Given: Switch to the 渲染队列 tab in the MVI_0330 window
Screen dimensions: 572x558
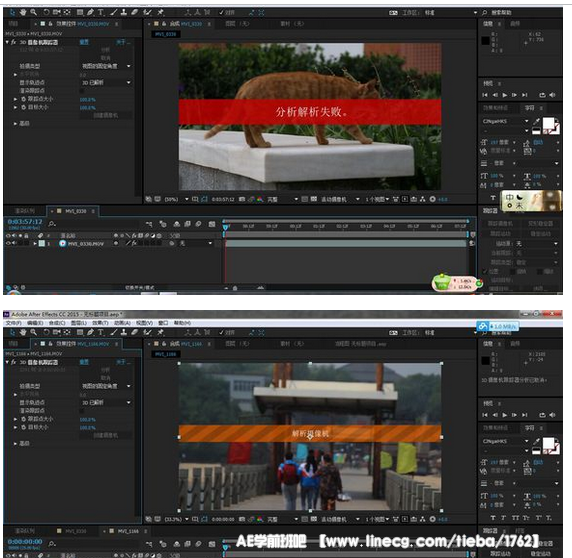Looking at the screenshot, I should (25, 211).
